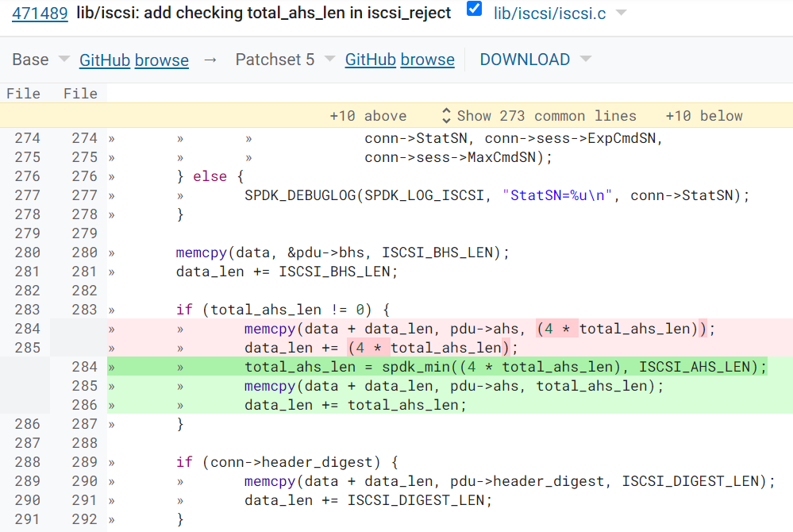
Task: Click 'data_len += ISCSI_BHS_LEN;' line
Action: [x=287, y=272]
